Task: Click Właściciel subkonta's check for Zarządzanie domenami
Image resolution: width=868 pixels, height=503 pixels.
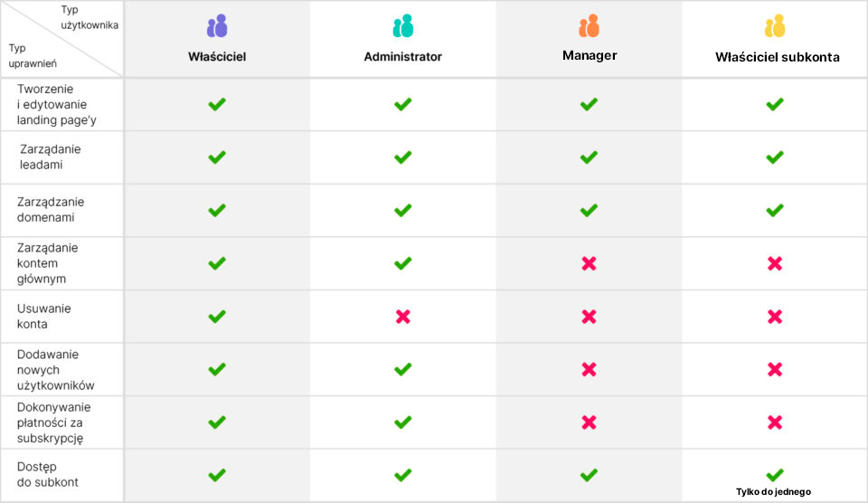Action: (775, 210)
